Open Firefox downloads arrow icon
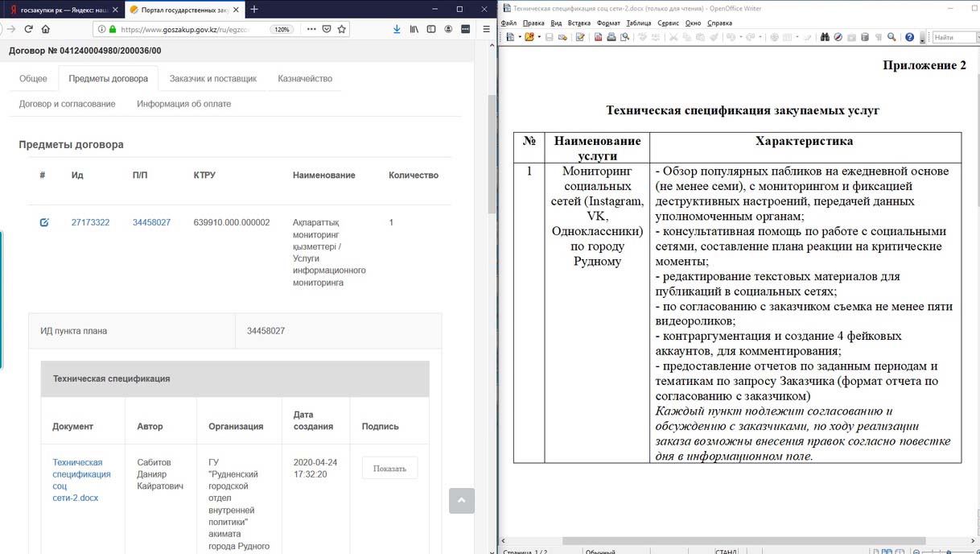980x554 pixels. coord(397,29)
